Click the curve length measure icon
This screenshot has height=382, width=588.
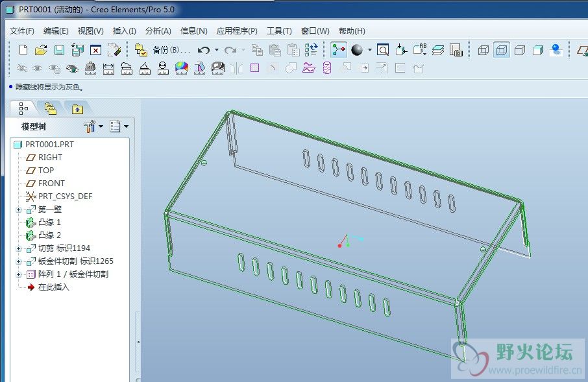pos(127,68)
